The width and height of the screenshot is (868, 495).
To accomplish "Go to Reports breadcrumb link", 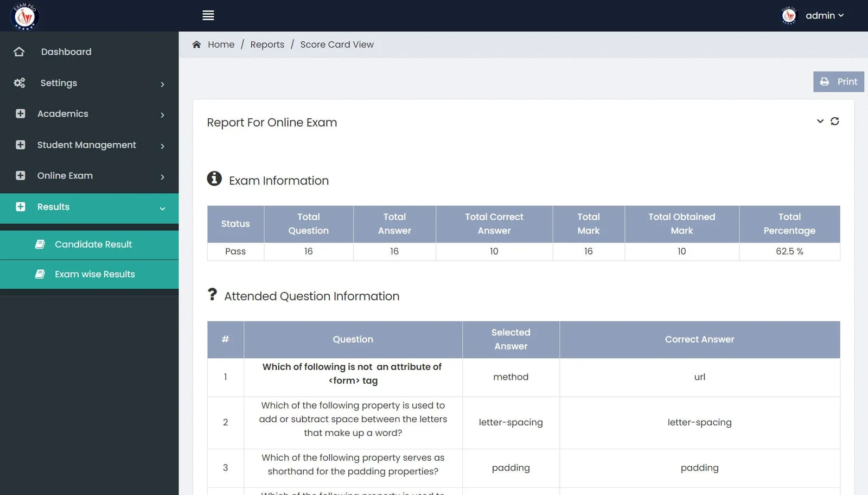I will point(267,45).
